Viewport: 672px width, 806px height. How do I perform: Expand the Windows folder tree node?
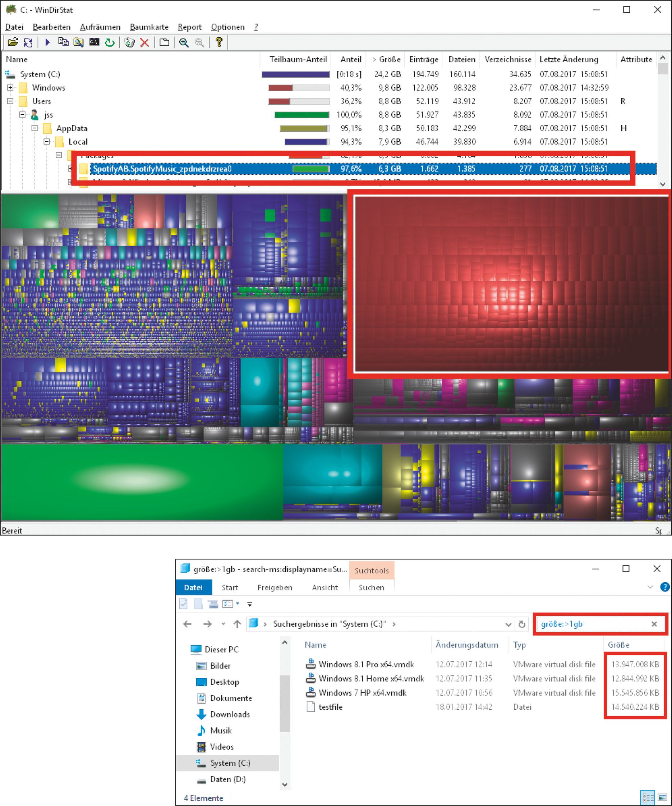10,87
